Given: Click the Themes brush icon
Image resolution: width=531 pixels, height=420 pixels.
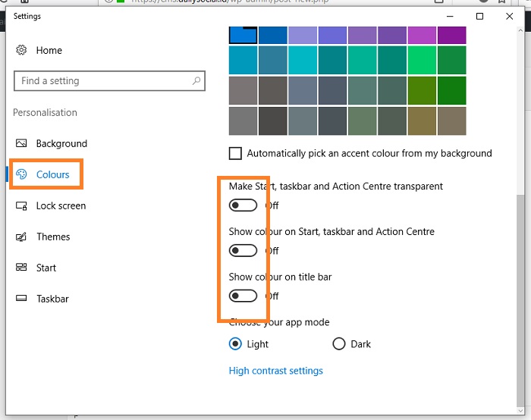Looking at the screenshot, I should point(21,237).
